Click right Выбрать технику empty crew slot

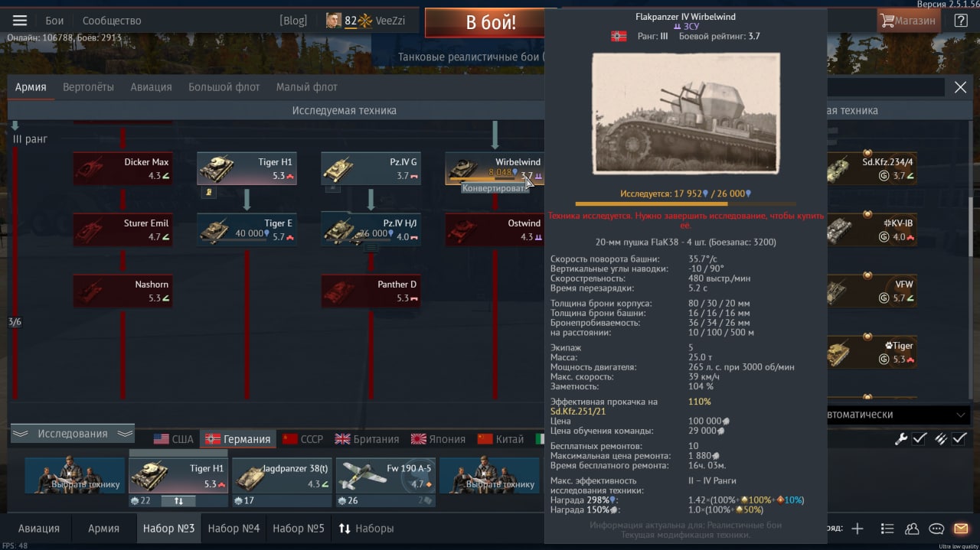(488, 476)
